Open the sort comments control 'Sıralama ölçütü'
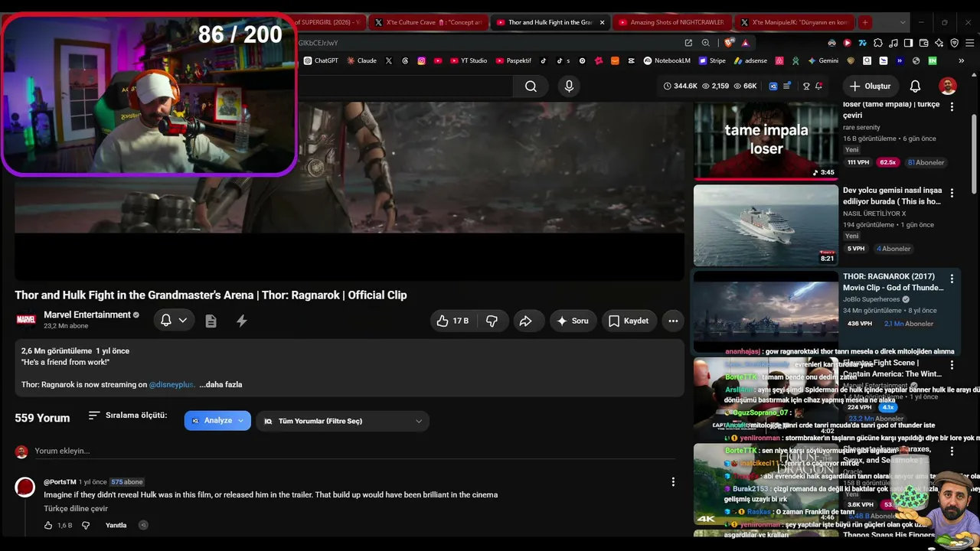Image resolution: width=980 pixels, height=551 pixels. tap(127, 416)
